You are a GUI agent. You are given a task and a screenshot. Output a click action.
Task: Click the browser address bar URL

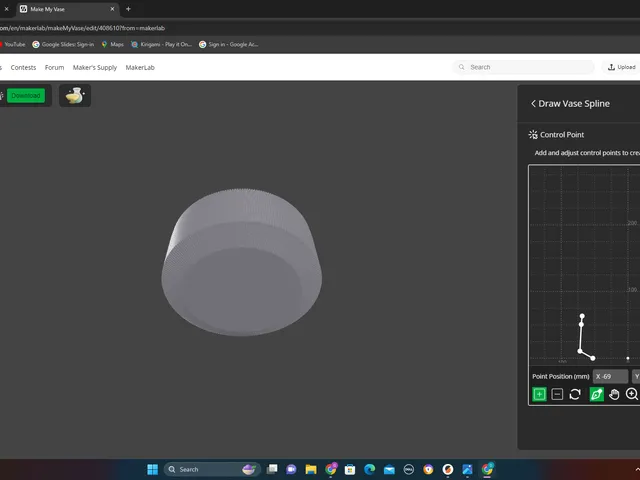[82, 28]
